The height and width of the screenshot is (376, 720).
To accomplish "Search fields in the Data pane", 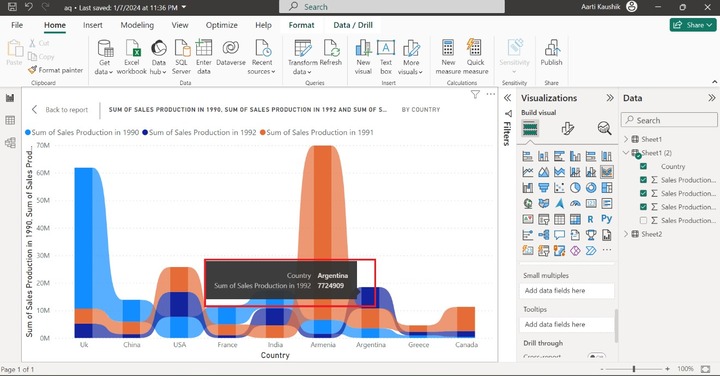I will click(669, 120).
